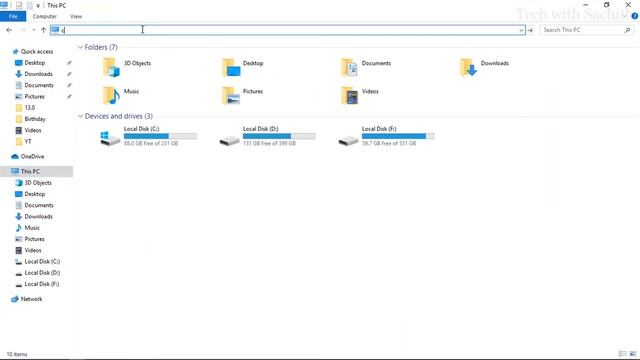Select Network in navigation pane
Image resolution: width=640 pixels, height=360 pixels.
click(x=31, y=299)
